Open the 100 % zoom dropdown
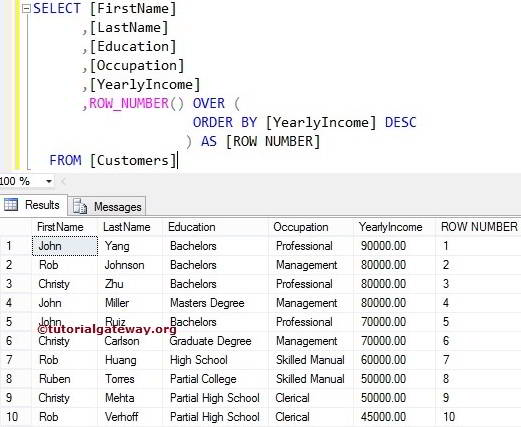This screenshot has width=521, height=427. [x=49, y=181]
